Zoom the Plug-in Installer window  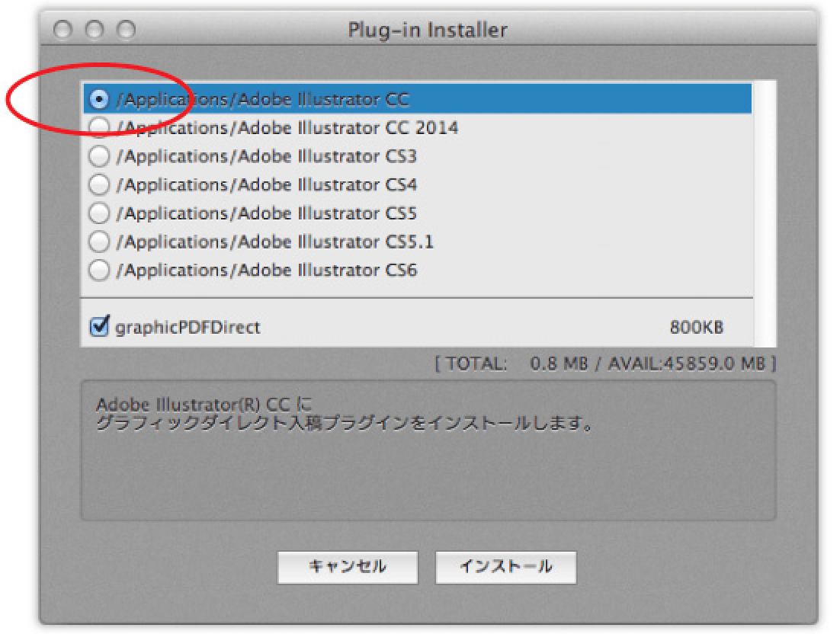(124, 30)
